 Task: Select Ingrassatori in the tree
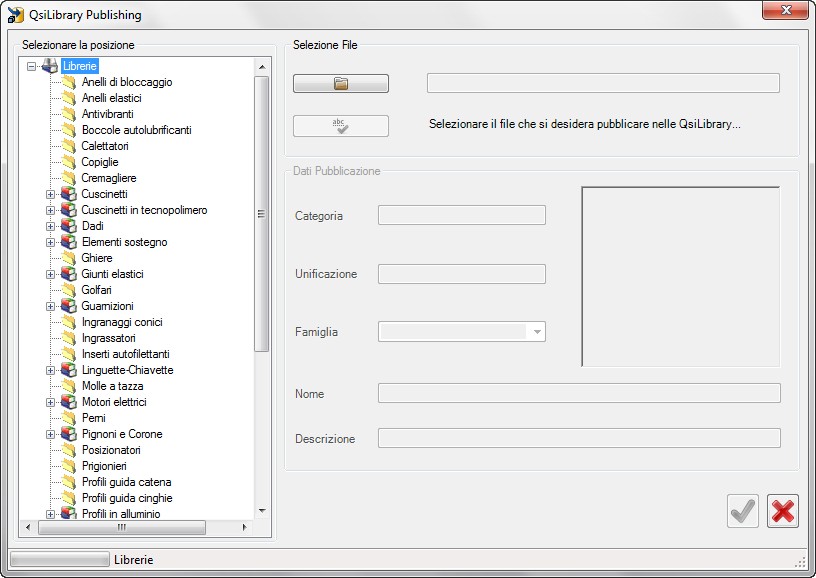(x=109, y=338)
